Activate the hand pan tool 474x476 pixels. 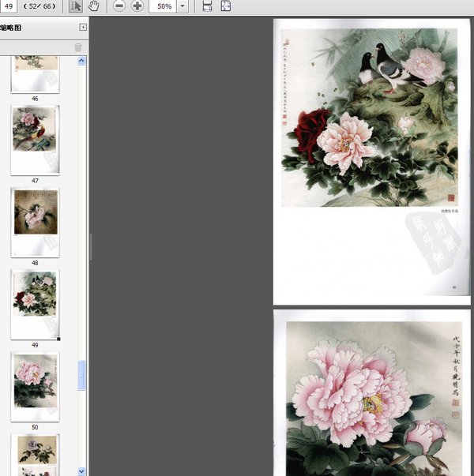point(93,6)
